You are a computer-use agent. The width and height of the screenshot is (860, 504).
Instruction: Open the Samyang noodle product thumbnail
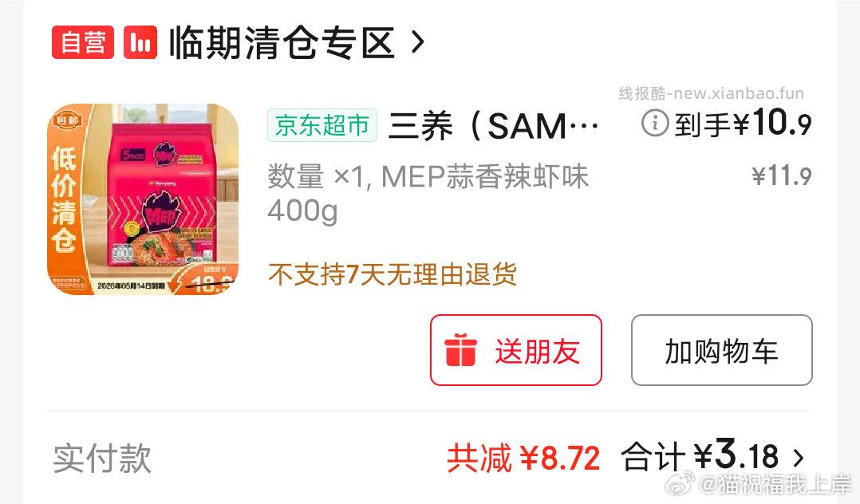pyautogui.click(x=143, y=199)
